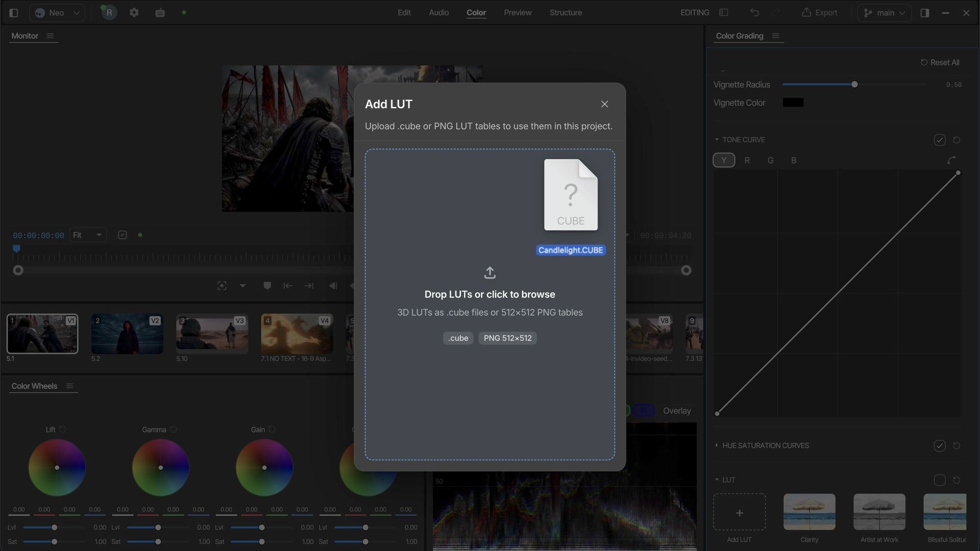Close the Add LUT dialog
The height and width of the screenshot is (551, 980).
pyautogui.click(x=605, y=104)
